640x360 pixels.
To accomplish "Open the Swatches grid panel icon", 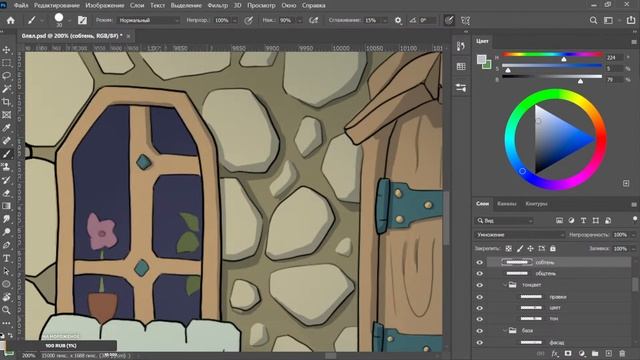I will pos(461,67).
